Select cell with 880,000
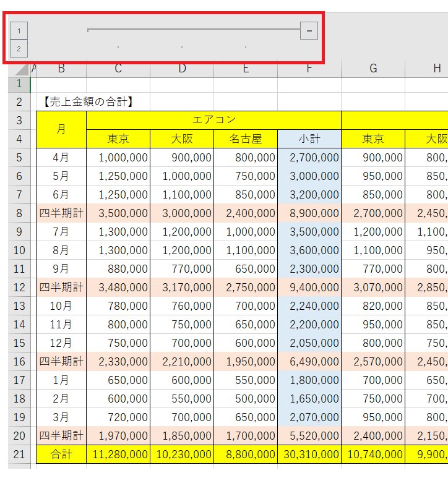 point(118,269)
